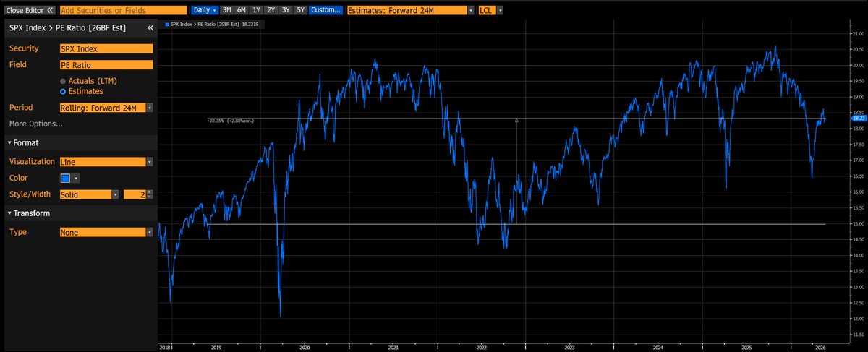Edit the Security field SPX Index
The width and height of the screenshot is (868, 352).
(x=106, y=48)
